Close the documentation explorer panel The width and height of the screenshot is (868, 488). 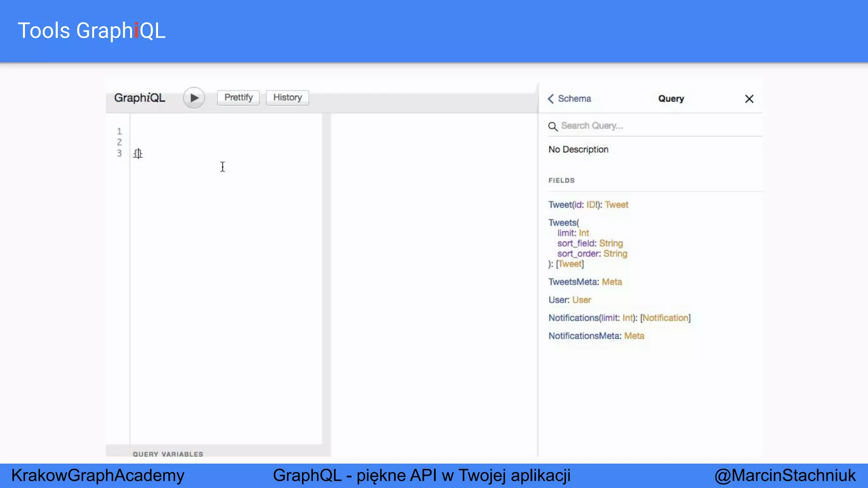point(749,99)
